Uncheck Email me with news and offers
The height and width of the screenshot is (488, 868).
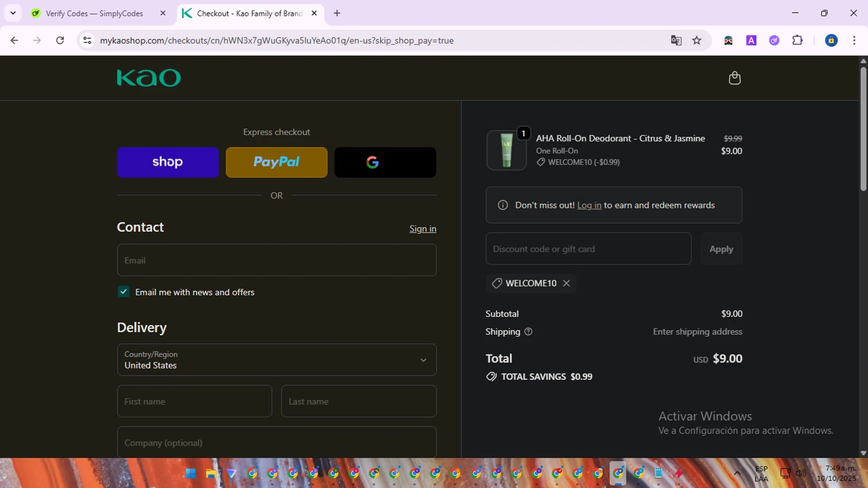click(123, 292)
